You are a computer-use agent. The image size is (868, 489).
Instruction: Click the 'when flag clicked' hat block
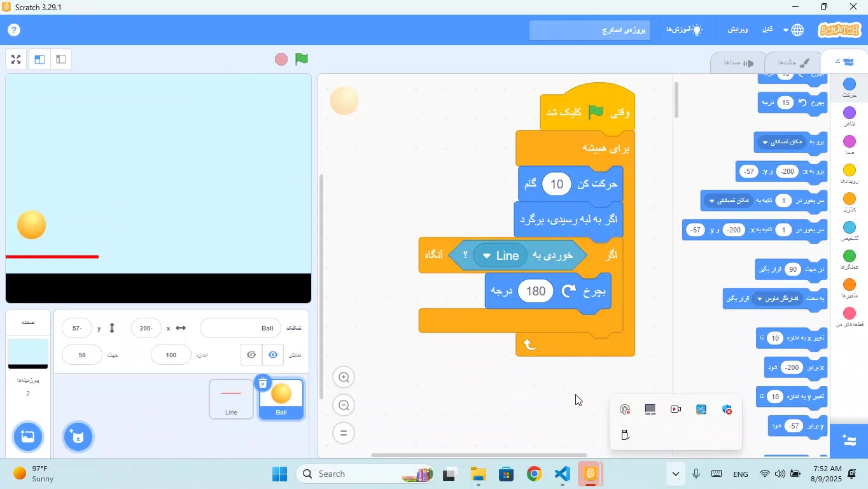coord(587,109)
